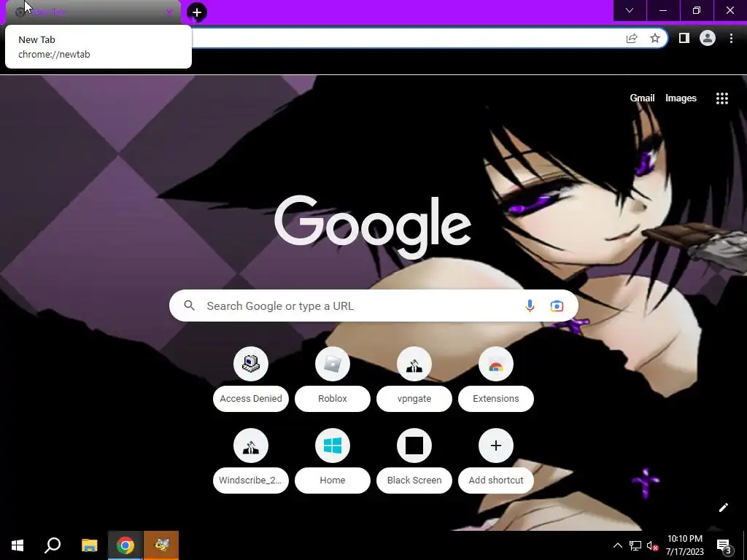Open Google Images link
This screenshot has height=560, width=747.
click(x=681, y=98)
